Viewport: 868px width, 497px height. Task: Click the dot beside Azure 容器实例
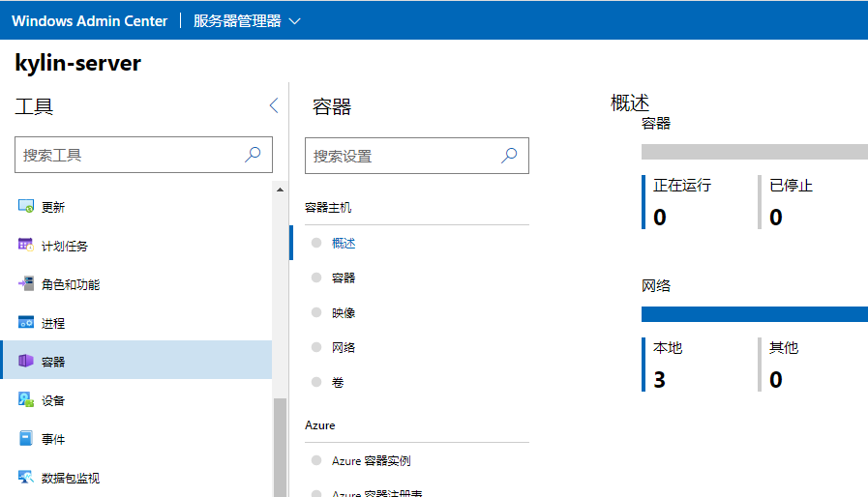(316, 460)
